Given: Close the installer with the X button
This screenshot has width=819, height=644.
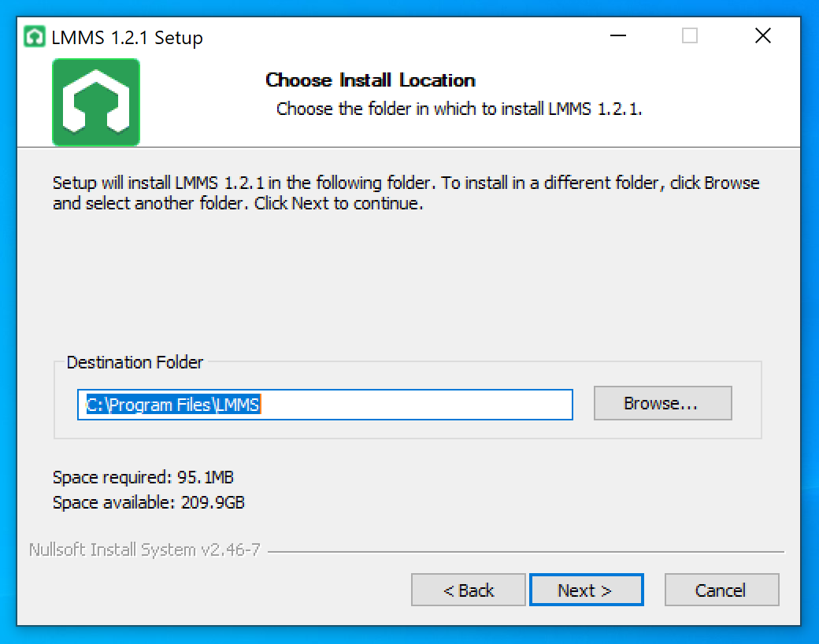Looking at the screenshot, I should point(762,36).
